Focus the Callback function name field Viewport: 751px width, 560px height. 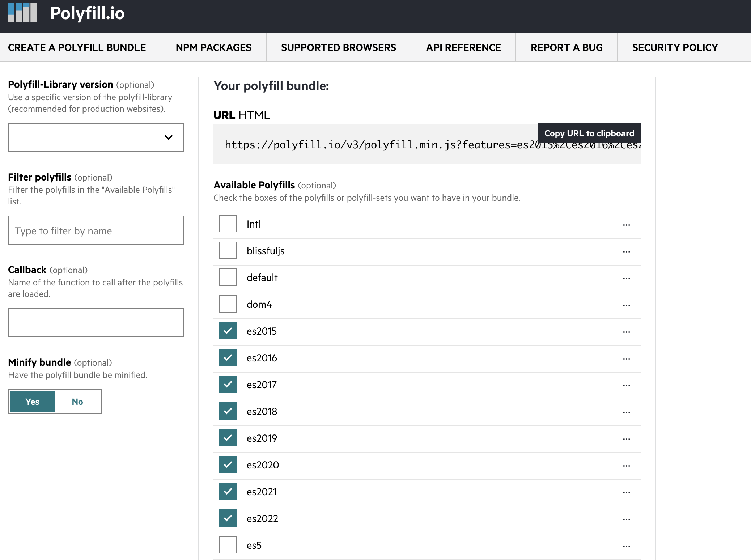click(x=96, y=323)
